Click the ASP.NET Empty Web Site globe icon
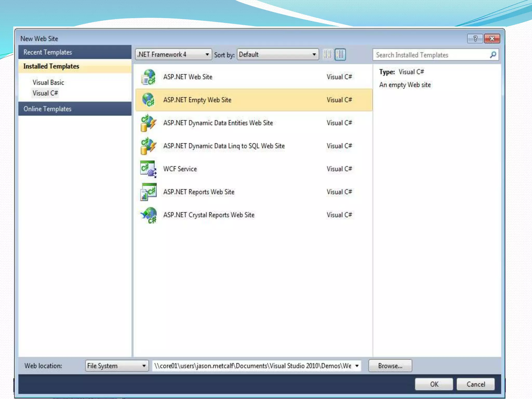 pos(148,100)
